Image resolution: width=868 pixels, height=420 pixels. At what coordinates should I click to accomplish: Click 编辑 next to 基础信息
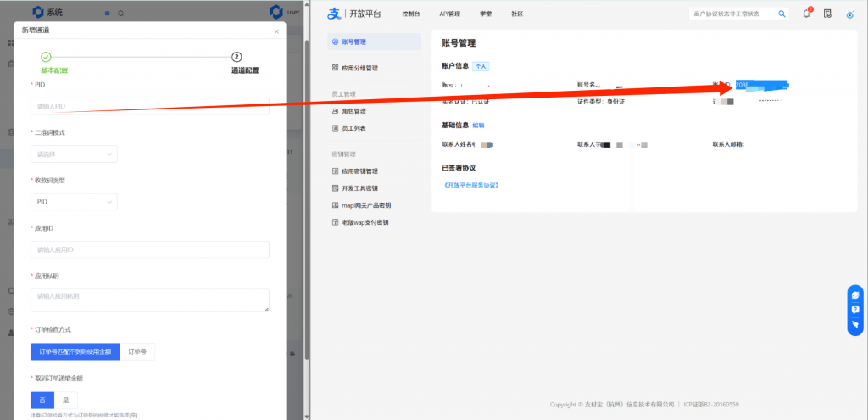click(x=478, y=125)
